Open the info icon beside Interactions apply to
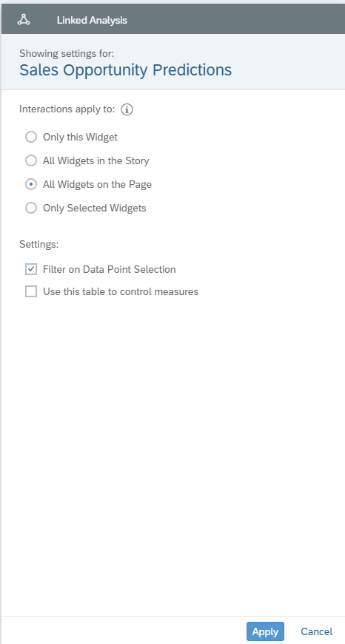The width and height of the screenshot is (345, 644). [127, 109]
